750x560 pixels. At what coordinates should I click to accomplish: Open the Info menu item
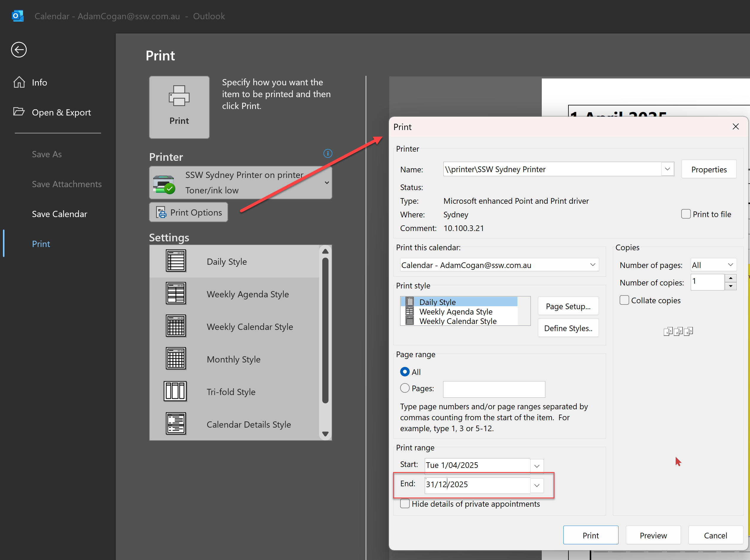[39, 82]
